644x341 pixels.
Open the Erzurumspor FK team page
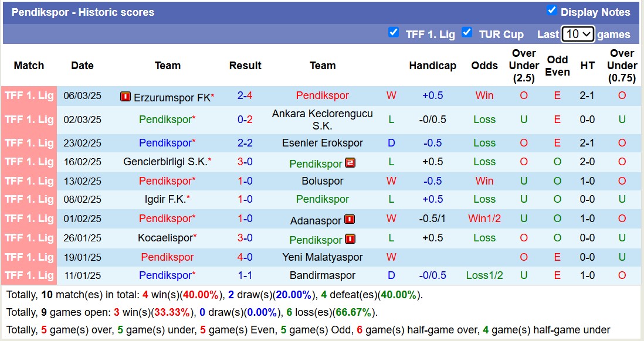tap(171, 96)
